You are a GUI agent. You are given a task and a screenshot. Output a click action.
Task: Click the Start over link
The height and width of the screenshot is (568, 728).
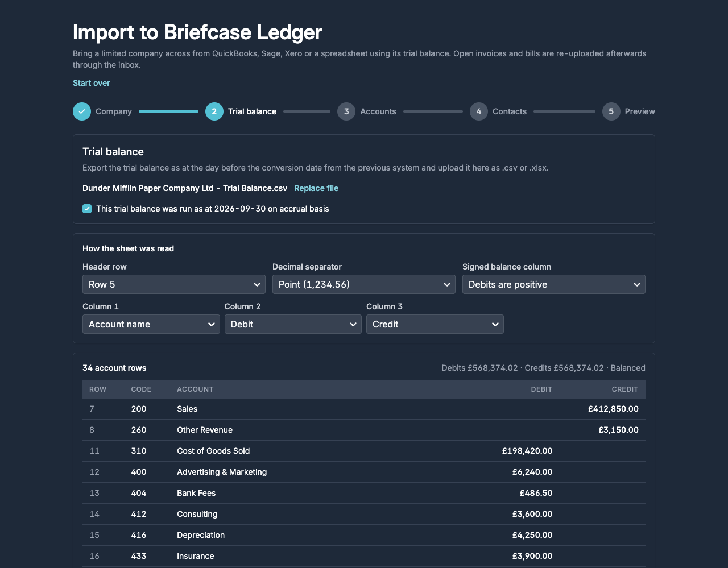92,83
